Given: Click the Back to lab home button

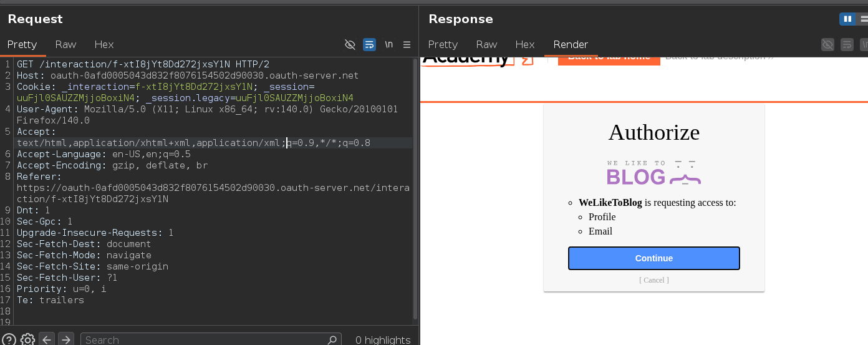Looking at the screenshot, I should pos(609,60).
